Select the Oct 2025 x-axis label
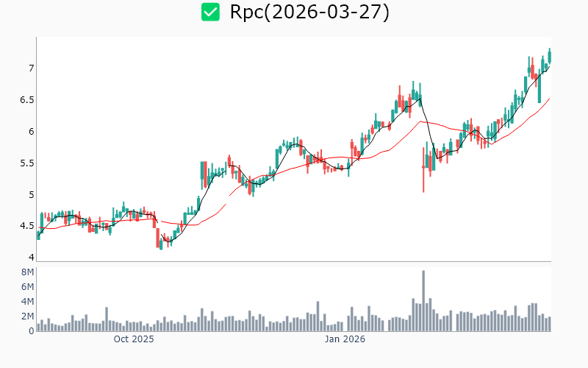 point(133,339)
